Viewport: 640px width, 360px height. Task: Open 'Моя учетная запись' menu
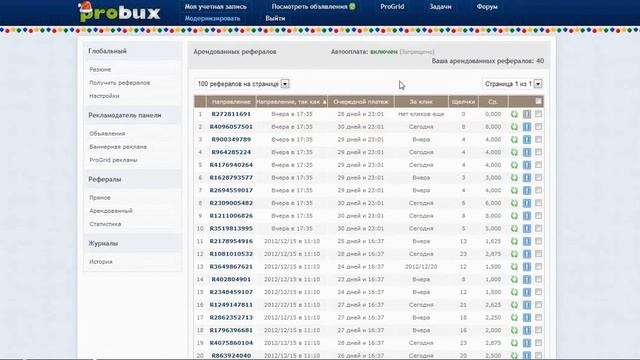coord(216,7)
